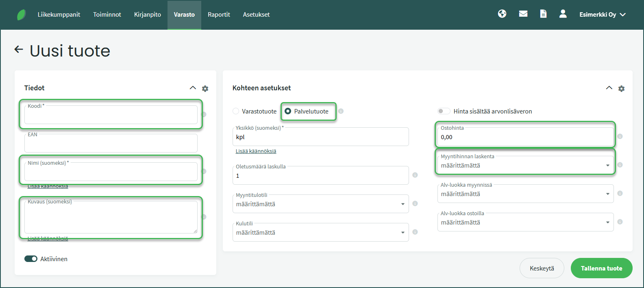Select the Varastotuote radio button
Image resolution: width=644 pixels, height=288 pixels.
coord(236,111)
